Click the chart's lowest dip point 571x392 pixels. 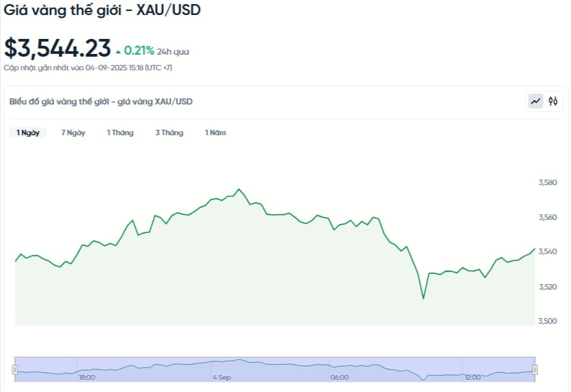pos(423,298)
